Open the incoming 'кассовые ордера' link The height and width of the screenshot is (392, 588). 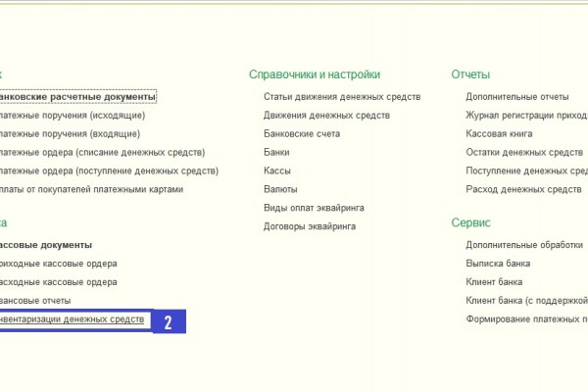tap(59, 264)
